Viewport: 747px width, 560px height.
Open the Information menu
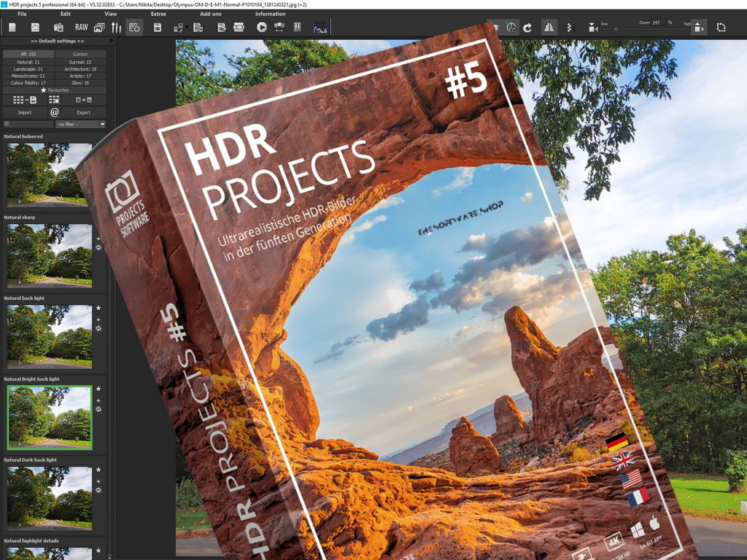click(x=270, y=14)
